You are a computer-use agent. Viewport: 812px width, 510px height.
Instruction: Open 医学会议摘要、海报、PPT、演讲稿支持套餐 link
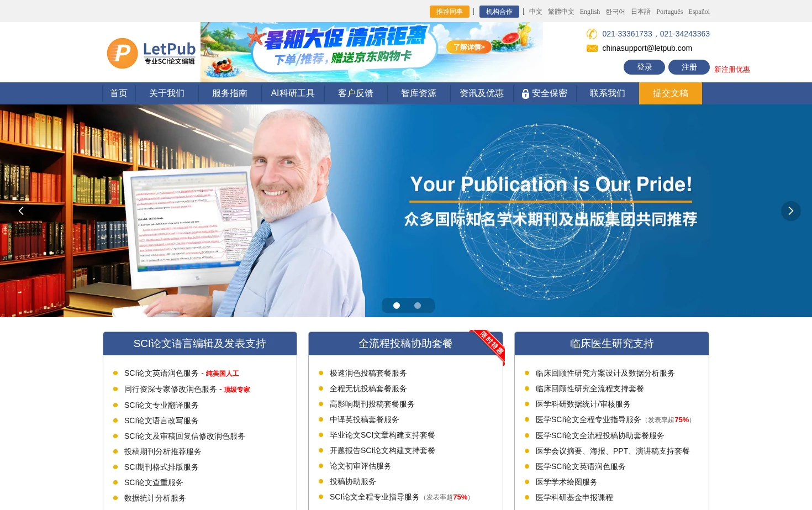coord(613,451)
